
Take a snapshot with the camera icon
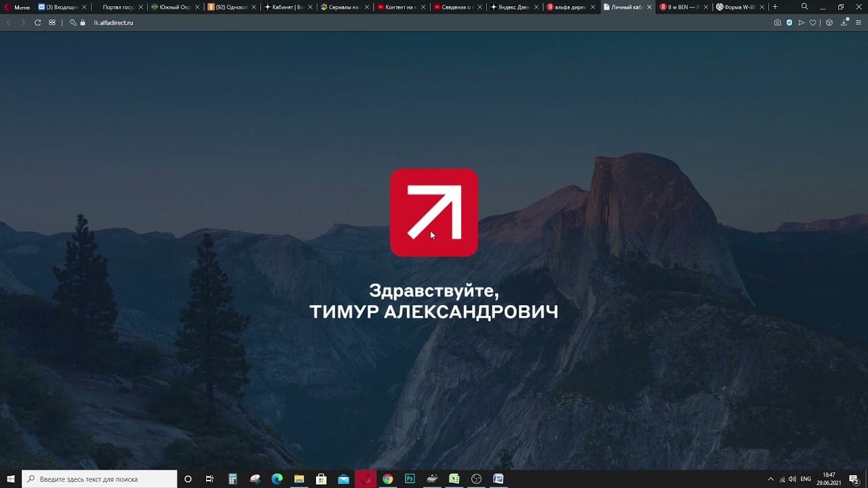[x=778, y=22]
